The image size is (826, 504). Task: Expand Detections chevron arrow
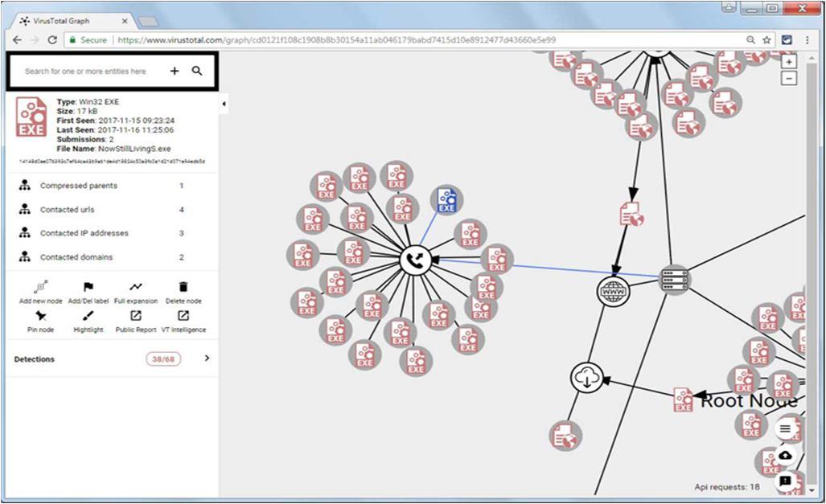207,359
